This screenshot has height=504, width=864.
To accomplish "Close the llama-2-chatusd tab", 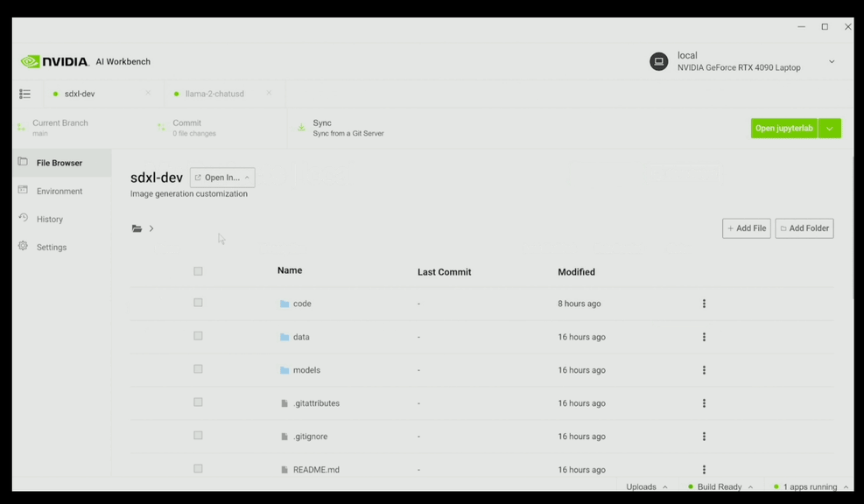I will pos(269,93).
